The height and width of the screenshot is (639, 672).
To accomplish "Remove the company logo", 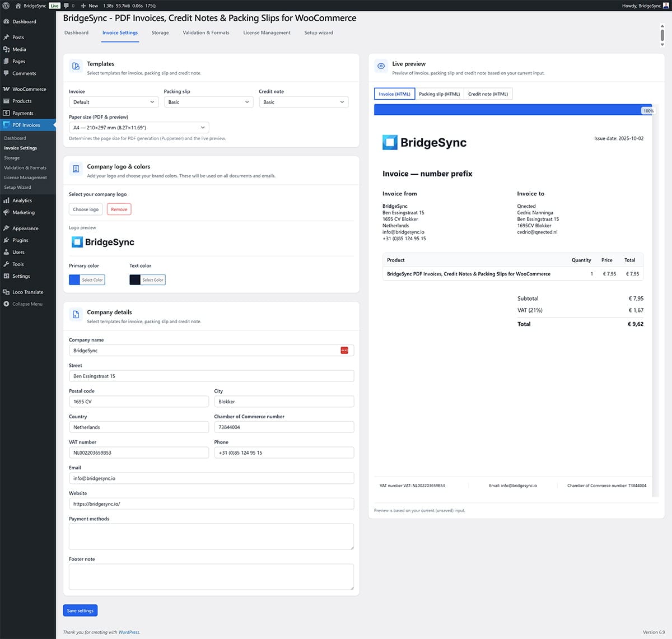I will 119,209.
